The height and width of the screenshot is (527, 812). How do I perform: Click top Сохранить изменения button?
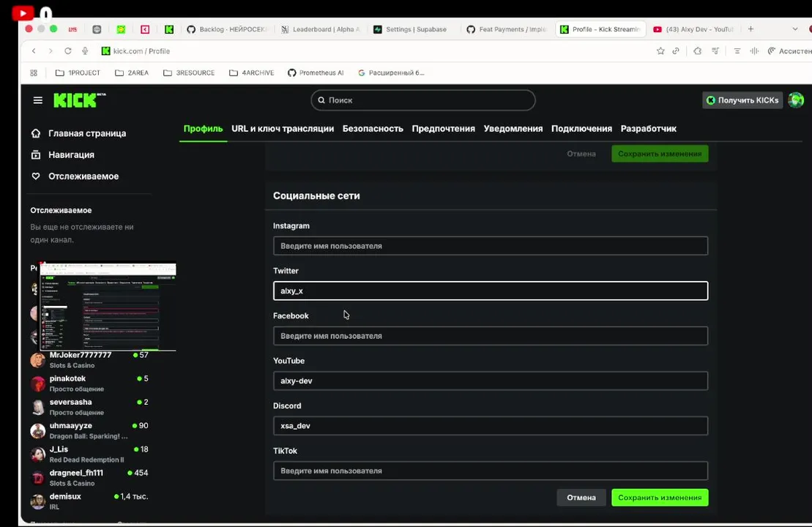coord(660,154)
